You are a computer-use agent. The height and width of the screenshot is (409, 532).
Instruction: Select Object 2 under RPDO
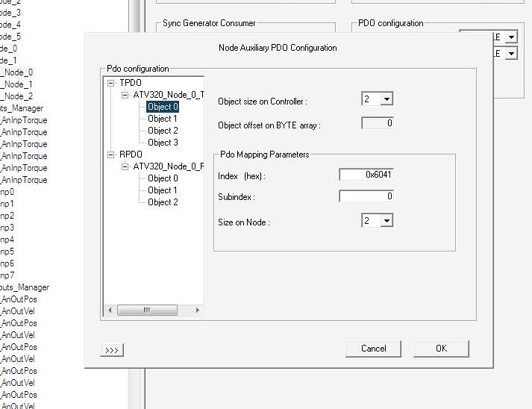click(163, 202)
